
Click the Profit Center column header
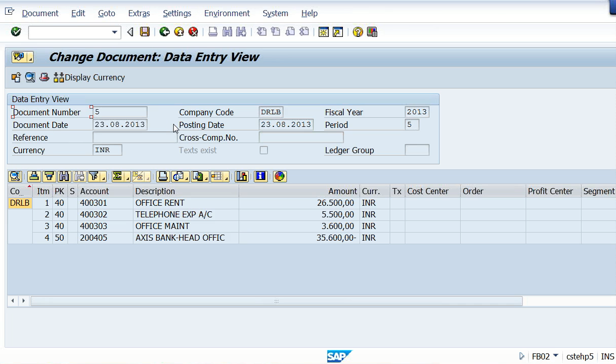(x=554, y=191)
